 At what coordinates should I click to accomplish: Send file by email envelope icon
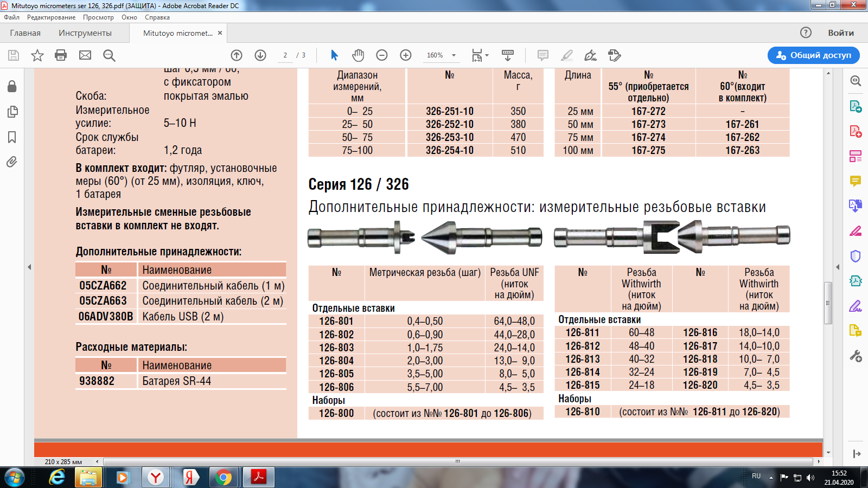coord(85,55)
